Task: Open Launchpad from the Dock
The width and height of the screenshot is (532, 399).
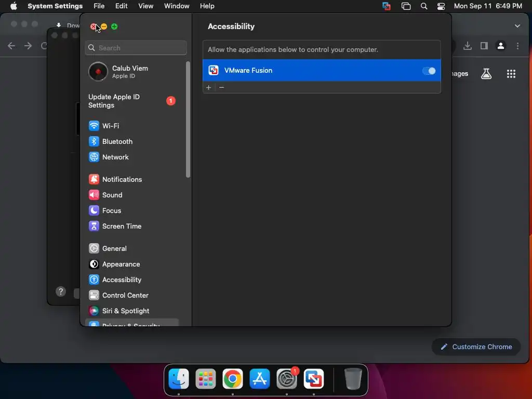Action: point(206,379)
